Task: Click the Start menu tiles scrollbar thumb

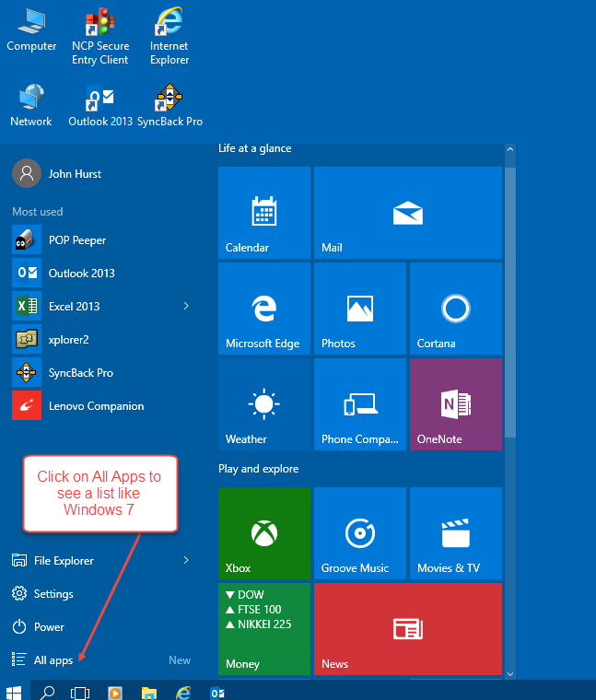Action: click(x=510, y=303)
